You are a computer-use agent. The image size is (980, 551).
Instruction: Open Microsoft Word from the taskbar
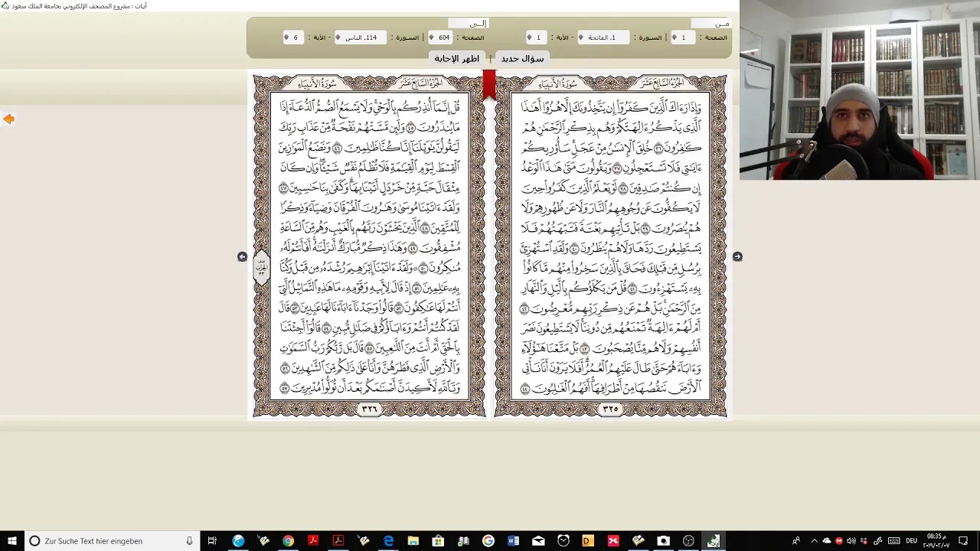(513, 541)
